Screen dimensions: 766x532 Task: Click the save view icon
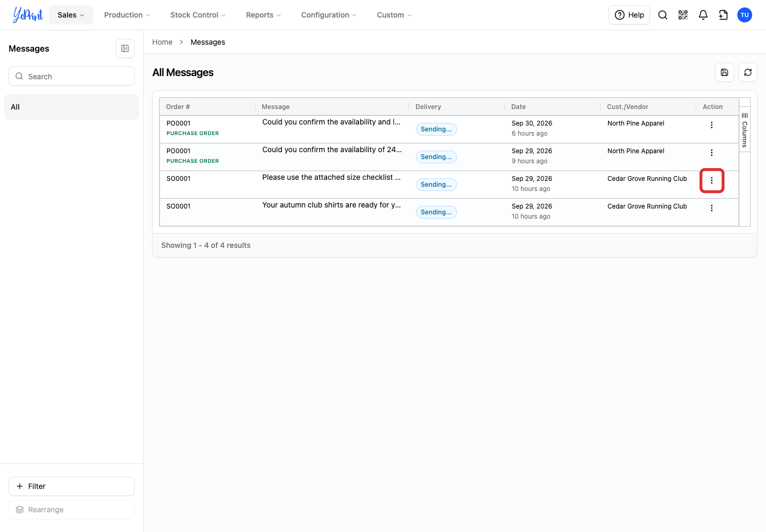(725, 72)
